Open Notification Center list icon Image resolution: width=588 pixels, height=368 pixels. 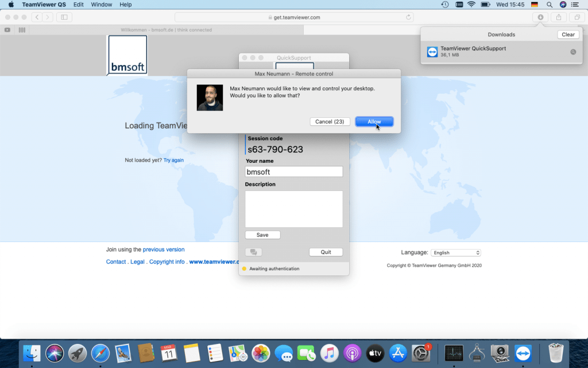[575, 5]
